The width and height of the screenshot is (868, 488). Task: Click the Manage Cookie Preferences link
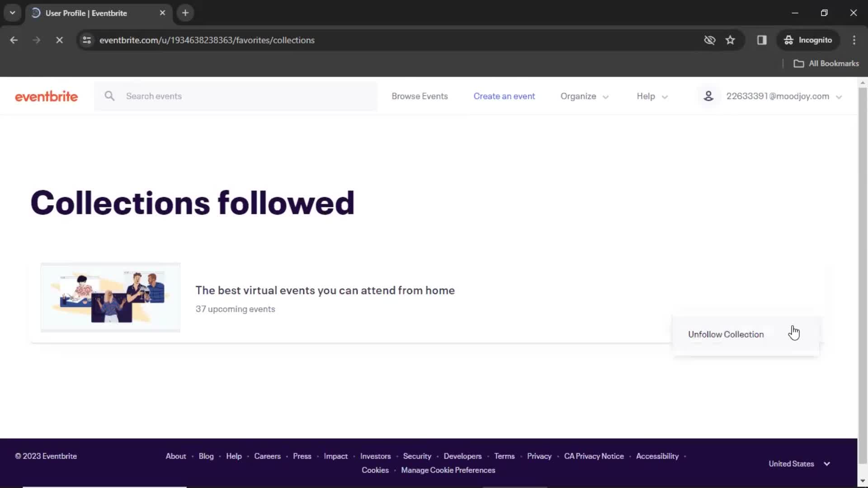coord(448,470)
